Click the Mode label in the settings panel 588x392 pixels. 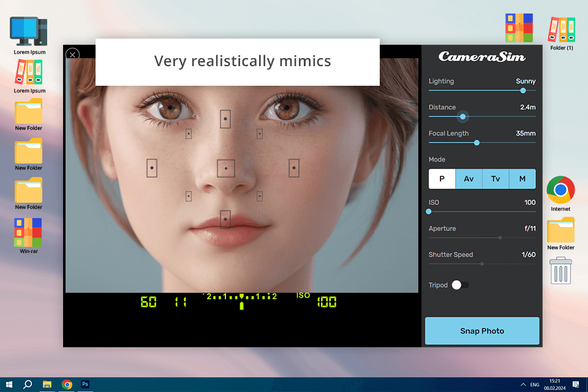tap(437, 159)
